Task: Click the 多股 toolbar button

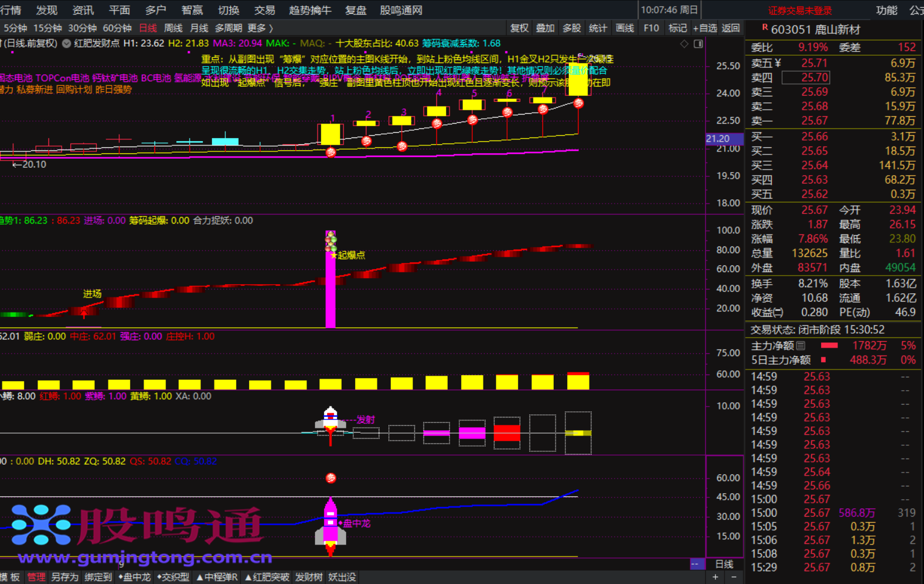Action: 571,28
